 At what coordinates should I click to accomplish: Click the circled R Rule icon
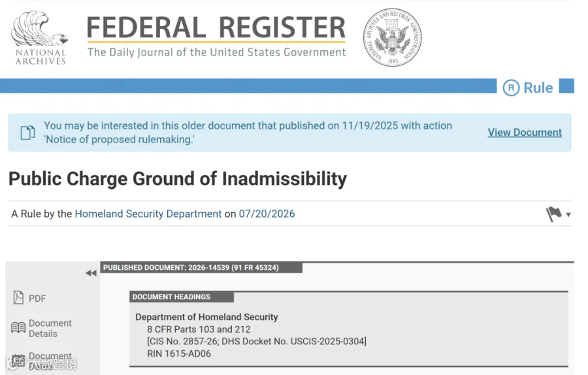(511, 88)
